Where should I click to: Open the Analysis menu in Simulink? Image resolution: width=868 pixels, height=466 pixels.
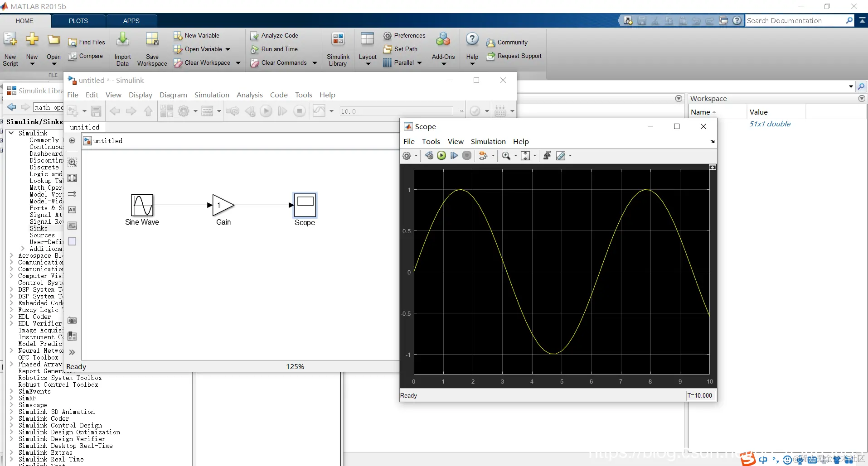(250, 95)
